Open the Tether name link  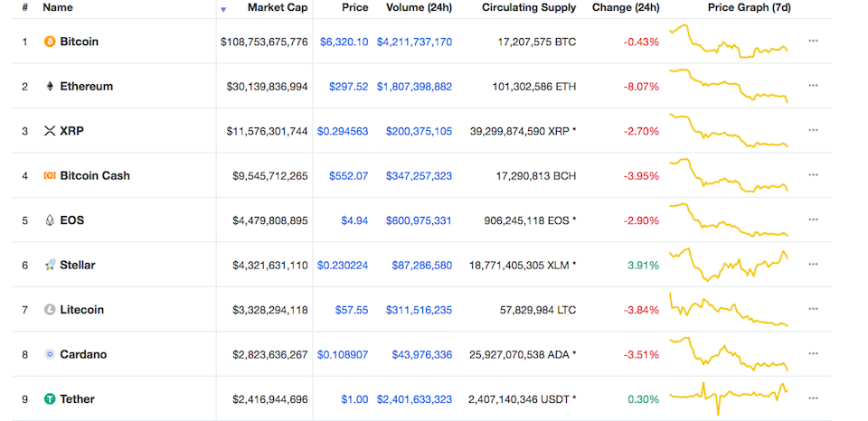(77, 399)
